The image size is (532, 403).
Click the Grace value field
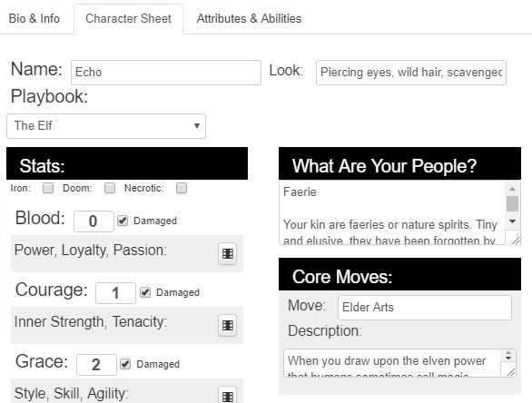(x=97, y=365)
